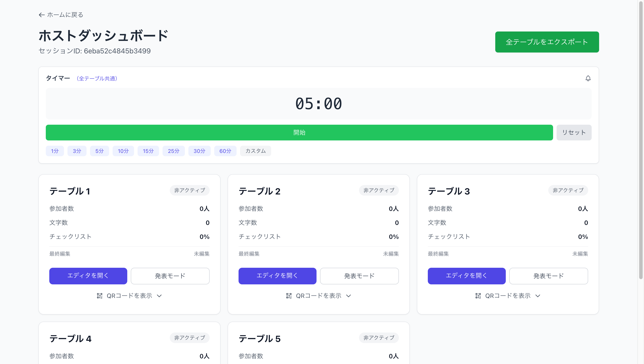
Task: Select the 60分 timer preset
Action: [x=225, y=151]
